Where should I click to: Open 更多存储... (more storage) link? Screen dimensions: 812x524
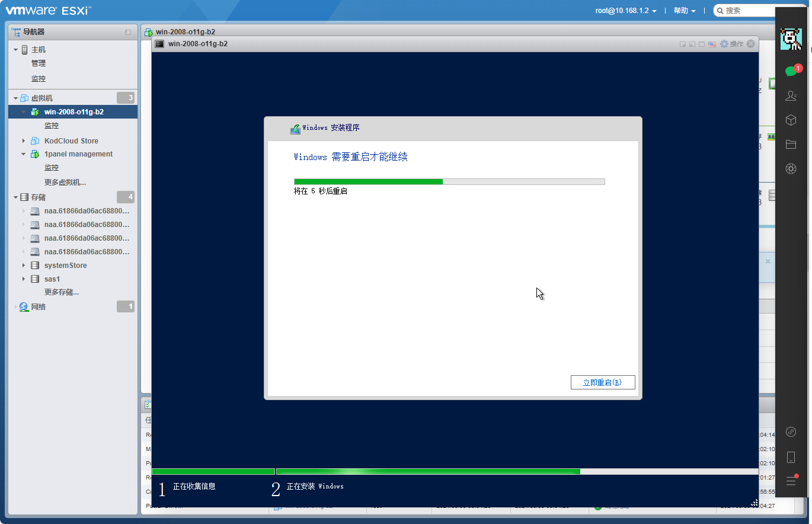pyautogui.click(x=62, y=292)
